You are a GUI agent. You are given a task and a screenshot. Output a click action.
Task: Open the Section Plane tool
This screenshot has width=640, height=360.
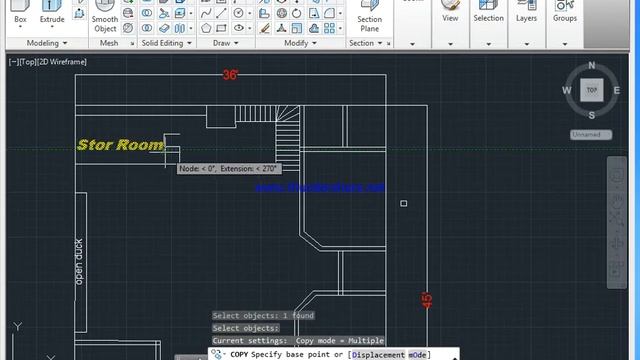[369, 16]
